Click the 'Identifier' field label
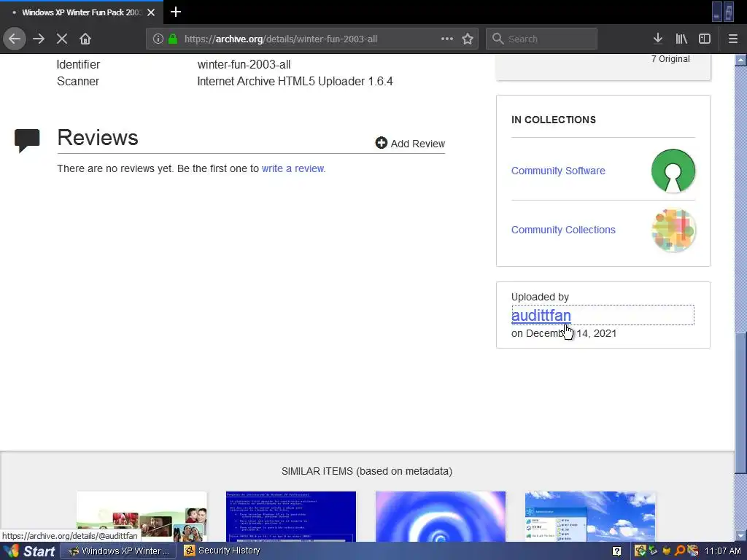Screen dimensions: 747x560 pos(78,64)
